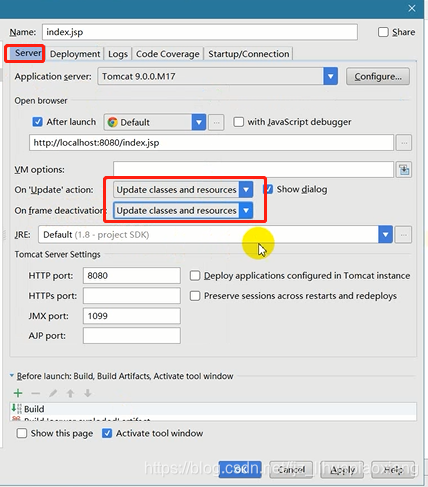The width and height of the screenshot is (428, 487).
Task: Click the Name input field
Action: click(x=200, y=32)
